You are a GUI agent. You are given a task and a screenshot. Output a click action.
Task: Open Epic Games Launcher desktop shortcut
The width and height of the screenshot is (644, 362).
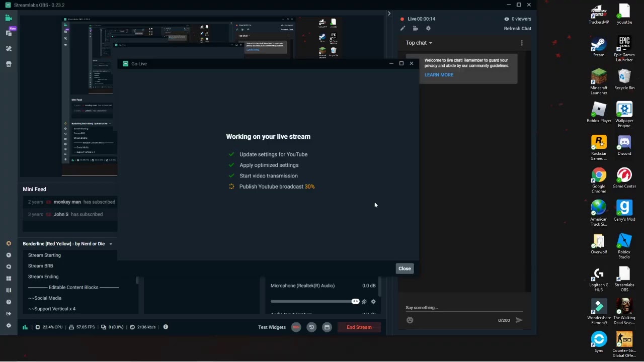coord(624,49)
